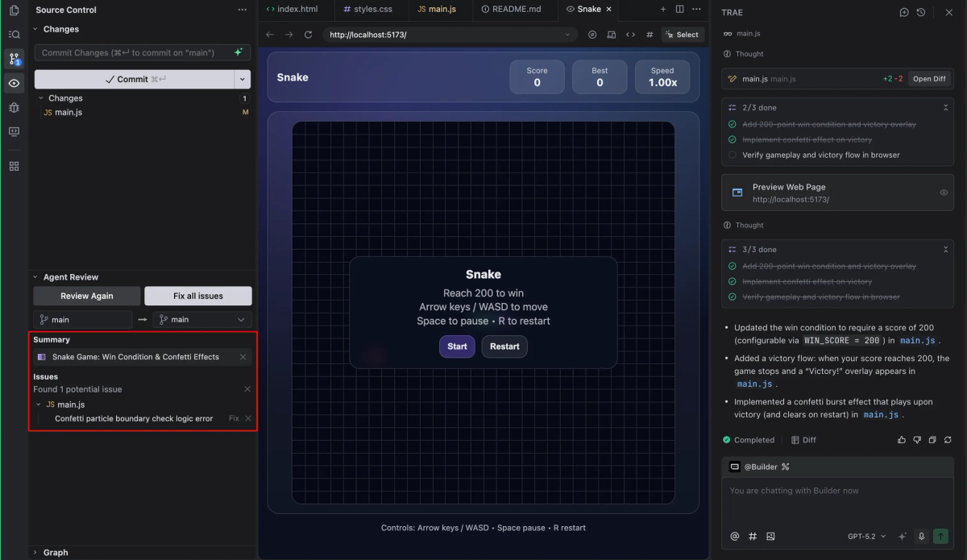The height and width of the screenshot is (560, 967).
Task: Open the GPT-5.2 model selector
Action: pos(866,536)
